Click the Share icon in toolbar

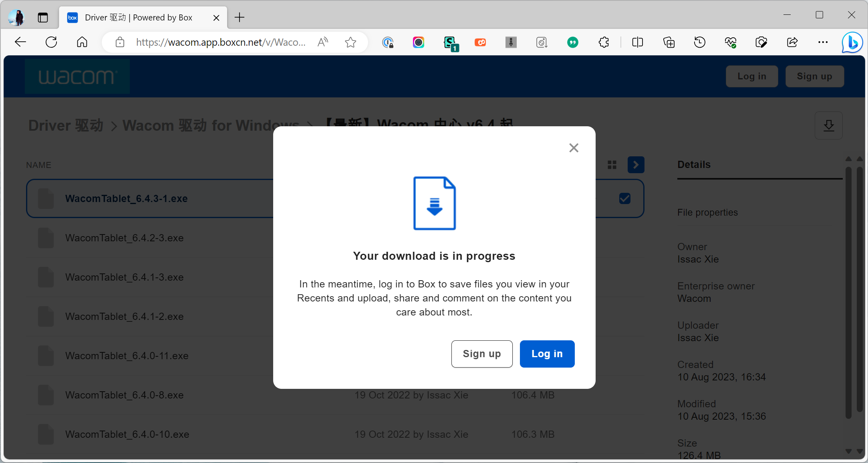[x=792, y=42]
